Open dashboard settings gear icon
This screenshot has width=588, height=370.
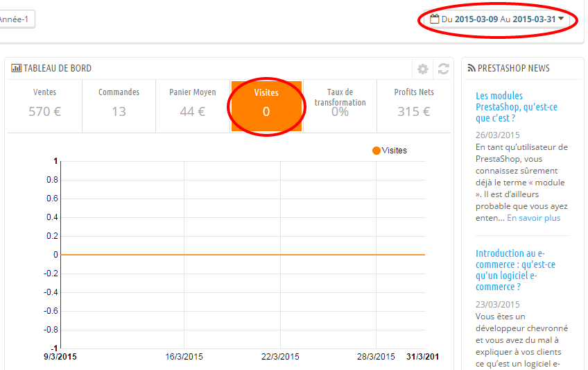(x=423, y=69)
